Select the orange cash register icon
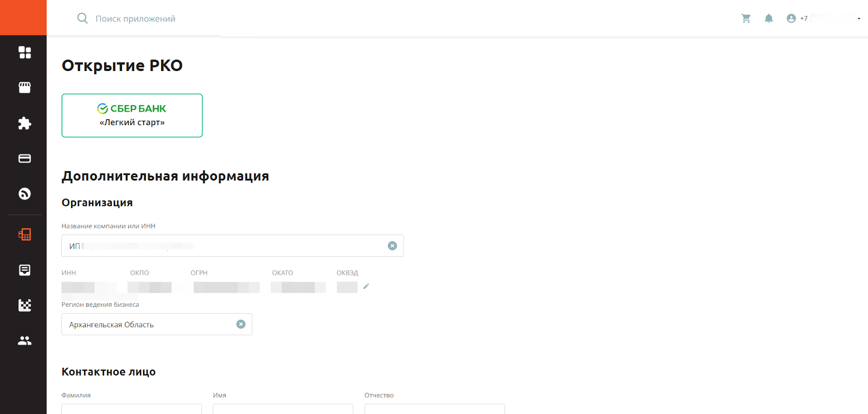The image size is (868, 414). pyautogui.click(x=24, y=234)
